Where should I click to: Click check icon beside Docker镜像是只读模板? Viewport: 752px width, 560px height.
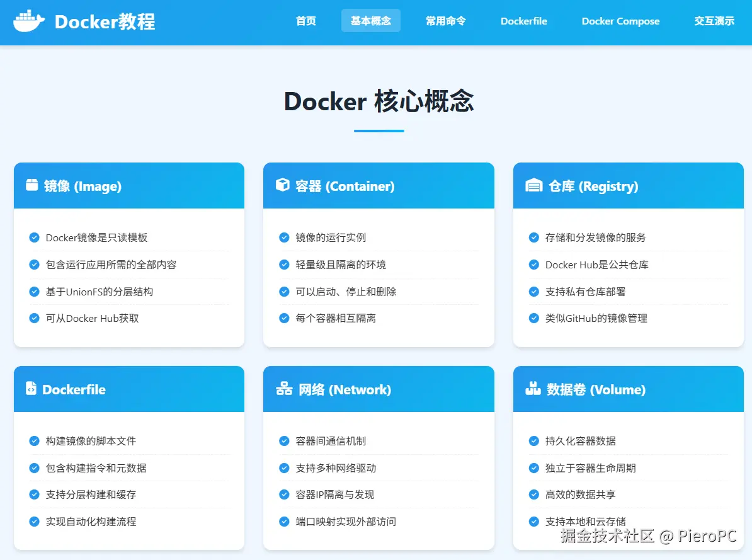click(34, 237)
